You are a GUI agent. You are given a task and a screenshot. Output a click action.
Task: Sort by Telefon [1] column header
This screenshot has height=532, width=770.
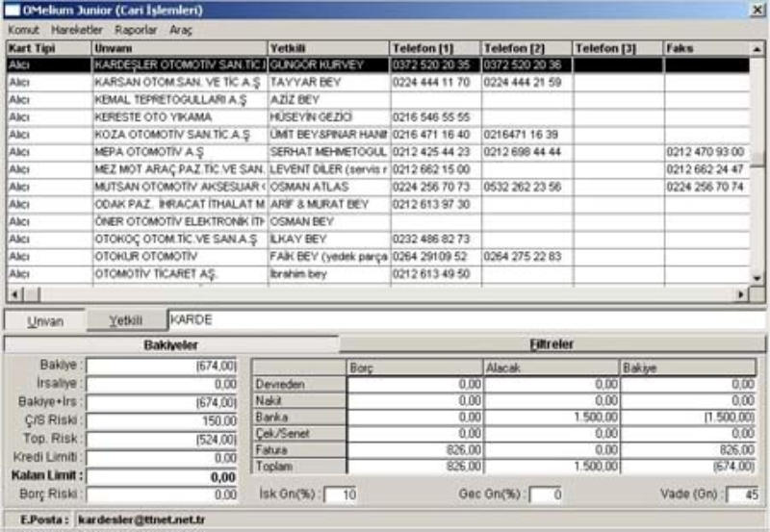click(x=435, y=48)
